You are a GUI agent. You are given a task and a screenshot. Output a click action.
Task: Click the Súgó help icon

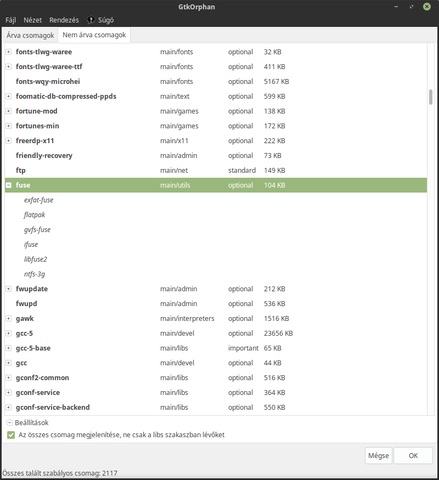tap(91, 20)
